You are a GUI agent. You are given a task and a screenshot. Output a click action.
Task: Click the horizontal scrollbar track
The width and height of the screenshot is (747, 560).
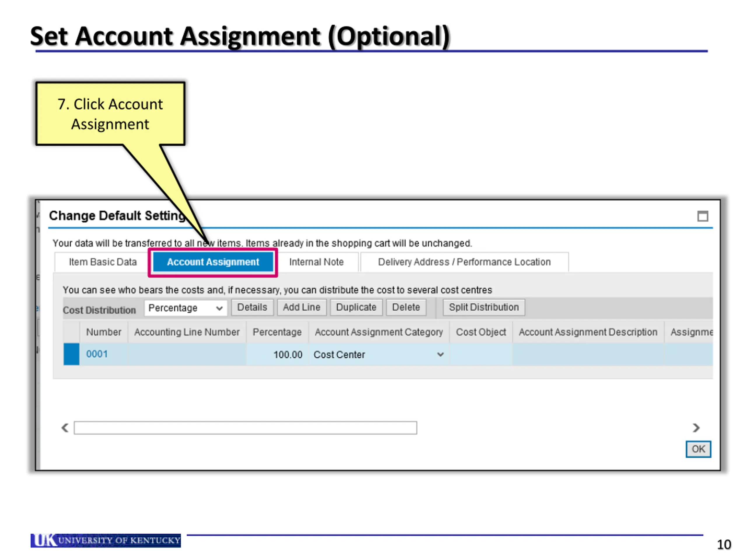(x=245, y=428)
